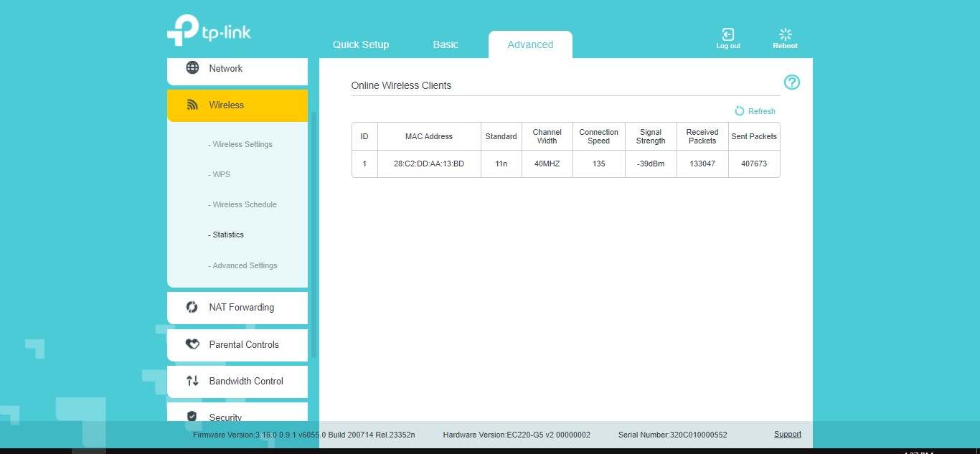Open wireless Advanced Settings in sidebar

(245, 265)
